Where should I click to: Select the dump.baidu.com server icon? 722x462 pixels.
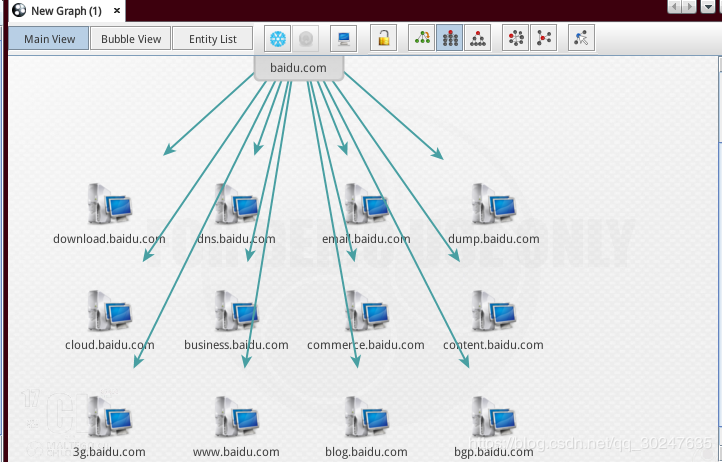[x=494, y=204]
